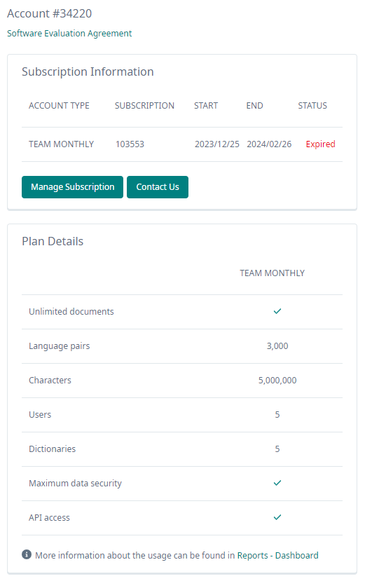The width and height of the screenshot is (379, 588).
Task: Click the ACCOUNT TYPE column header
Action: pyautogui.click(x=60, y=106)
